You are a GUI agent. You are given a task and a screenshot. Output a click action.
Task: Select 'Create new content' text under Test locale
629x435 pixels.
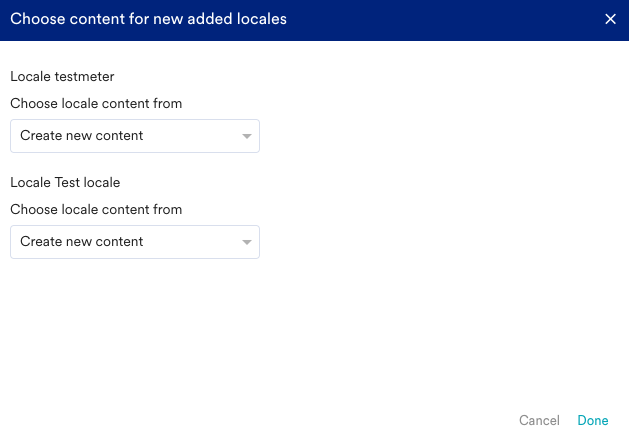tap(81, 242)
